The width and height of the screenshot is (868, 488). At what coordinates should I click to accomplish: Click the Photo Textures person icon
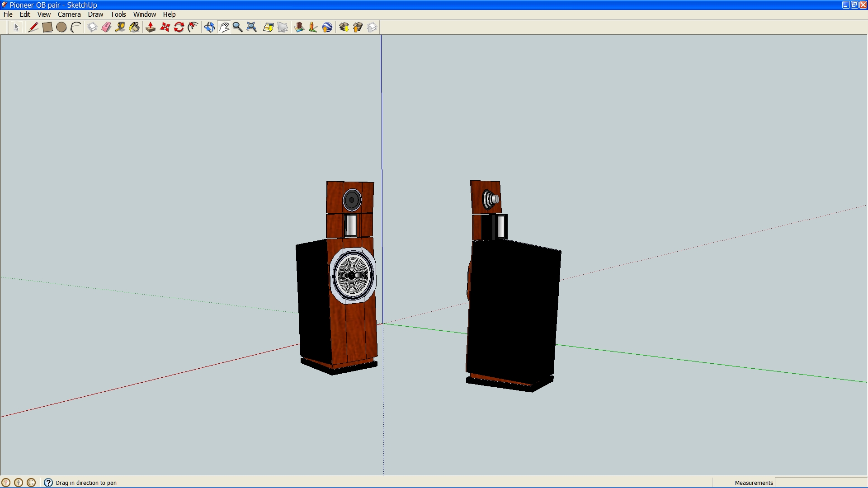(x=313, y=28)
